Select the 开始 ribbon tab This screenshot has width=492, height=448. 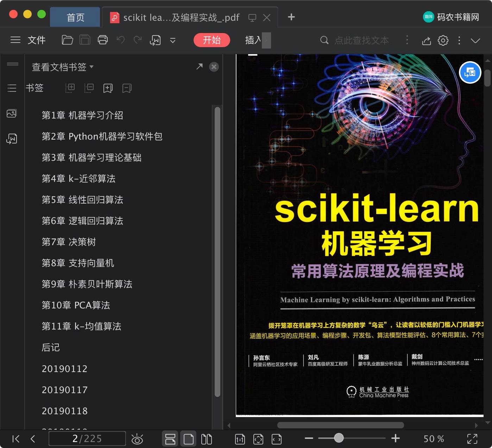tap(212, 40)
